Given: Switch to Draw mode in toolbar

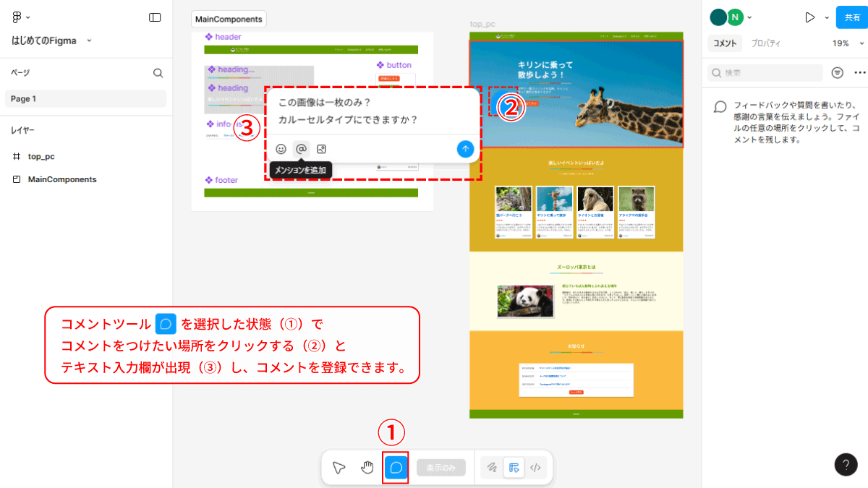Looking at the screenshot, I should [x=492, y=467].
